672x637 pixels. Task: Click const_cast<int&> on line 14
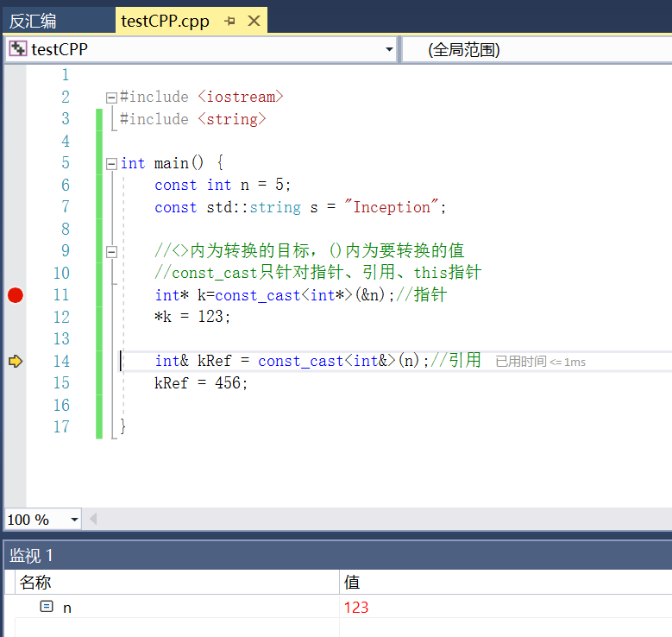327,361
